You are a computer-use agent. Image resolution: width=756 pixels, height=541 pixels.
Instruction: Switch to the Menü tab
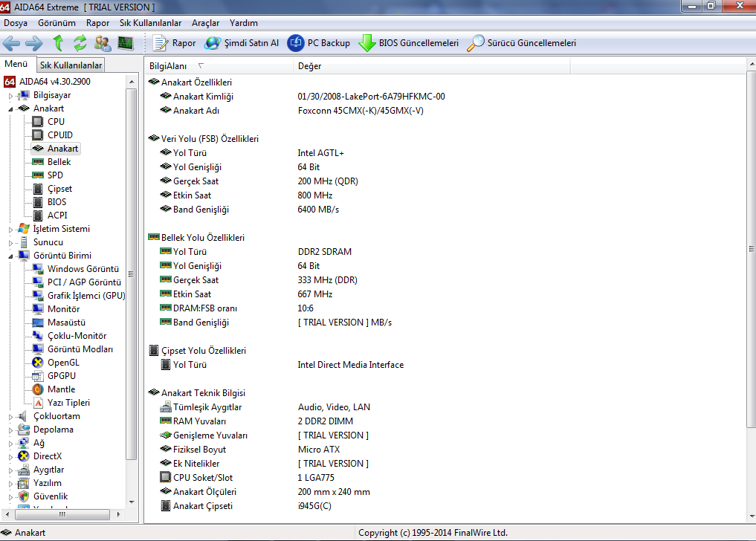click(x=16, y=64)
